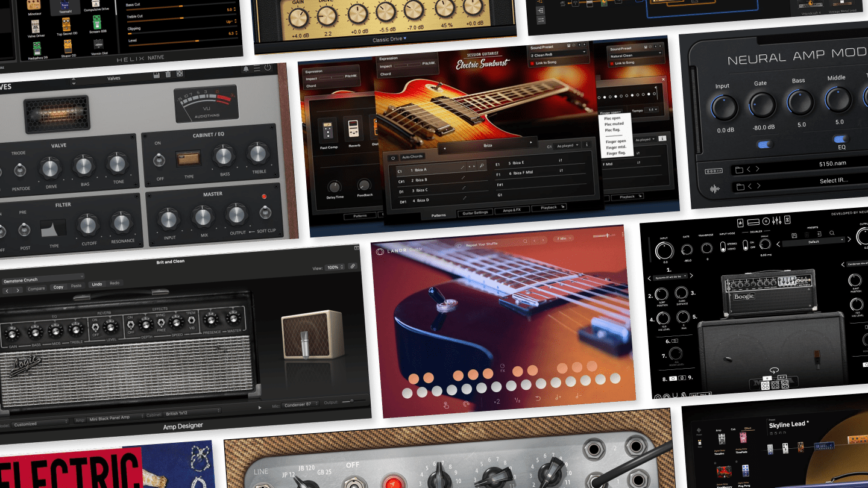Select the Reverb pedal icon in Electric Sunburst
The width and height of the screenshot is (868, 488).
(x=353, y=128)
